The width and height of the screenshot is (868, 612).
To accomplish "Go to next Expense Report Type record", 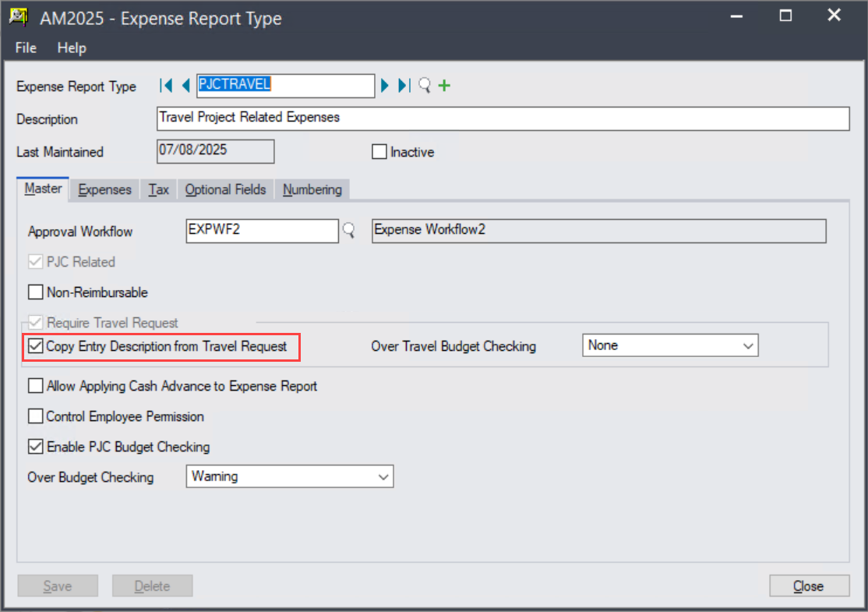I will (385, 86).
